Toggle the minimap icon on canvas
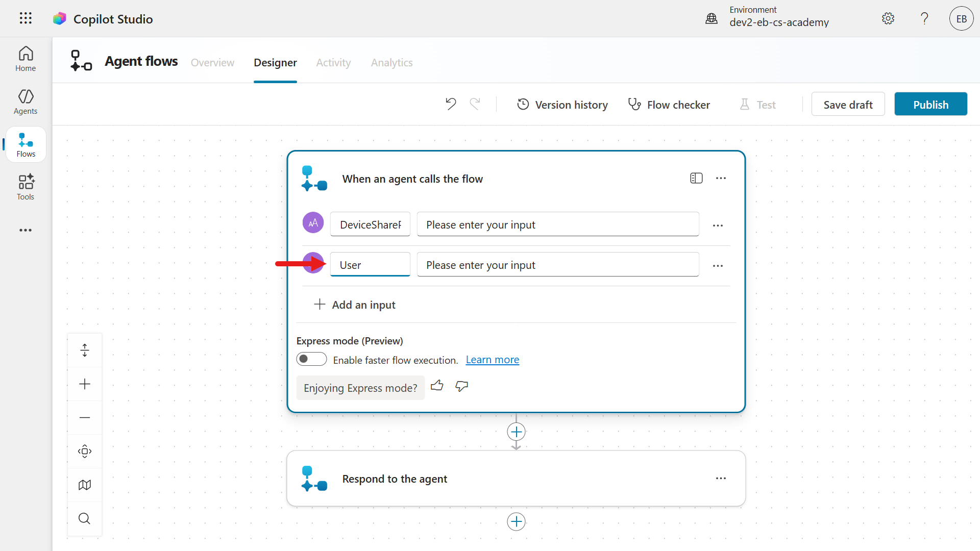This screenshot has height=551, width=980. coord(85,485)
